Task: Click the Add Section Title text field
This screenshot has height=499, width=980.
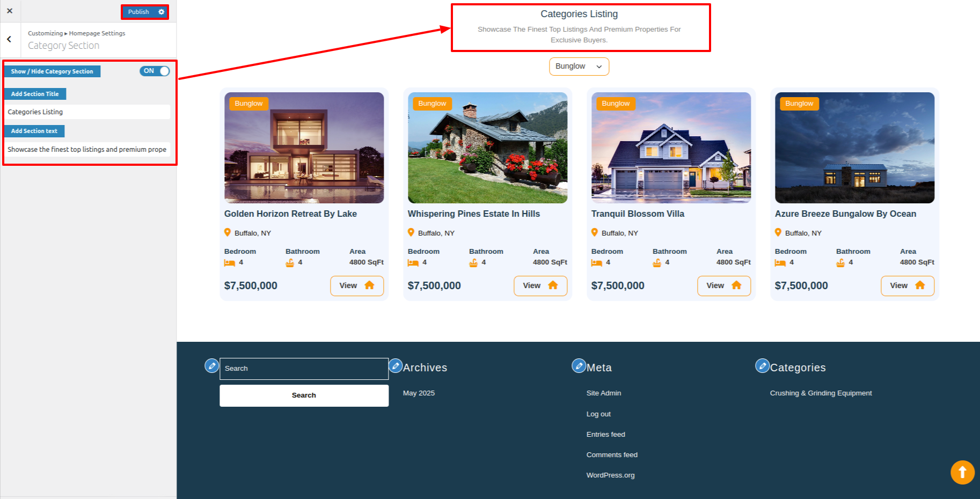Action: click(x=87, y=112)
